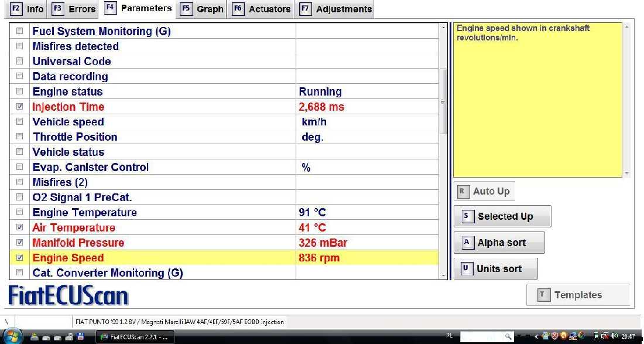Show hidden tray icons arrow

(x=536, y=336)
